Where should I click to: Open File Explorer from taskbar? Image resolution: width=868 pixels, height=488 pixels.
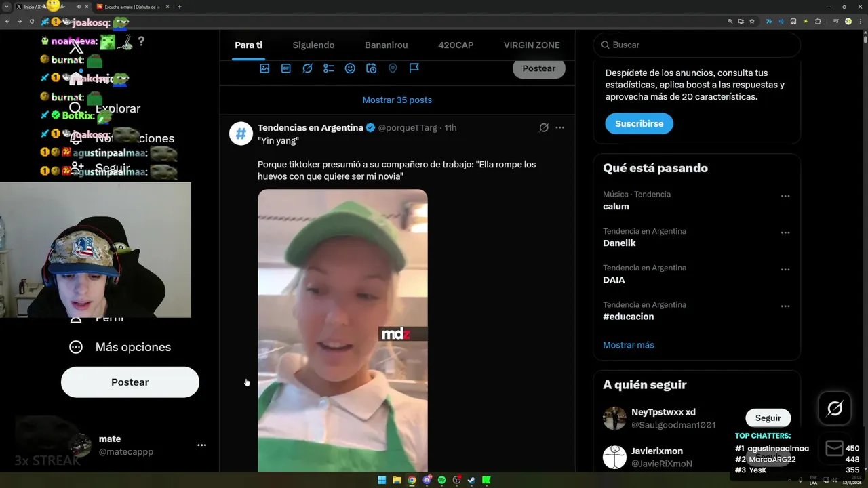(x=397, y=481)
